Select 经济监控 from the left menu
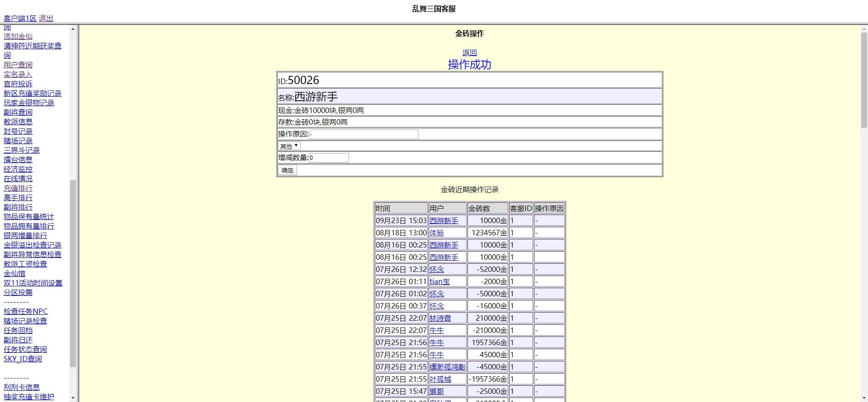This screenshot has height=402, width=868. tap(18, 169)
